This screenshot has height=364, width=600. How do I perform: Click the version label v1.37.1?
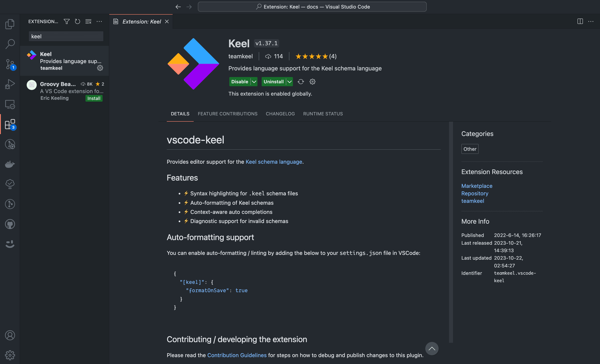(266, 43)
